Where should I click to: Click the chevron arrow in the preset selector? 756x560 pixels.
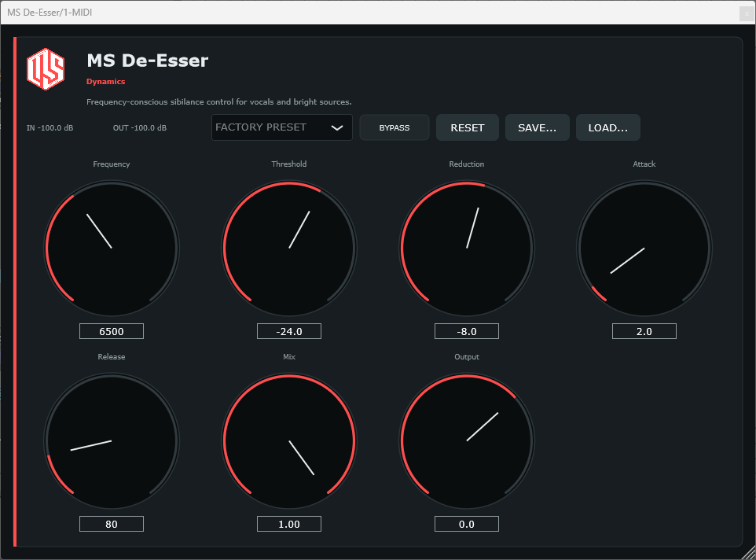tap(337, 128)
